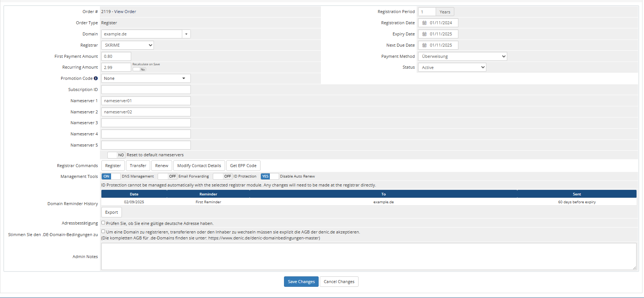This screenshot has height=298, width=644.
Task: Check the Adressbestätigung checkbox
Action: pyautogui.click(x=103, y=223)
